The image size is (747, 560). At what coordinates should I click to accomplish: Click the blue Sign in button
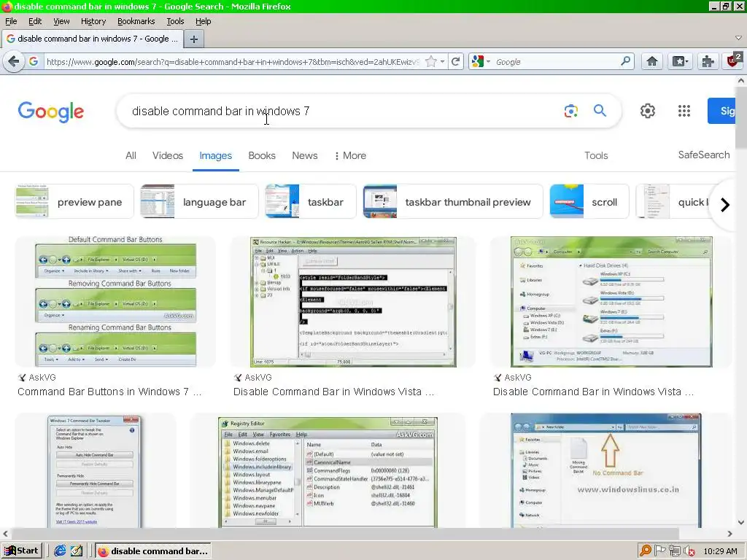pos(721,111)
